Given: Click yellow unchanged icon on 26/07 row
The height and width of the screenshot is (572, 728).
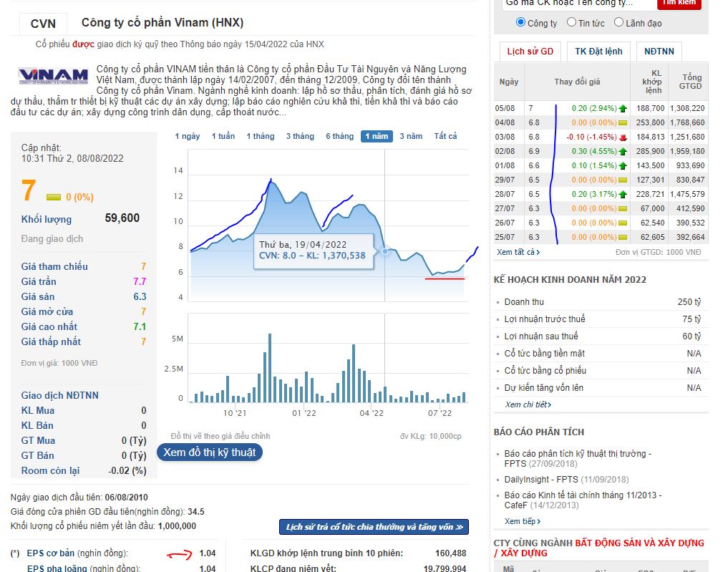Looking at the screenshot, I should [623, 223].
